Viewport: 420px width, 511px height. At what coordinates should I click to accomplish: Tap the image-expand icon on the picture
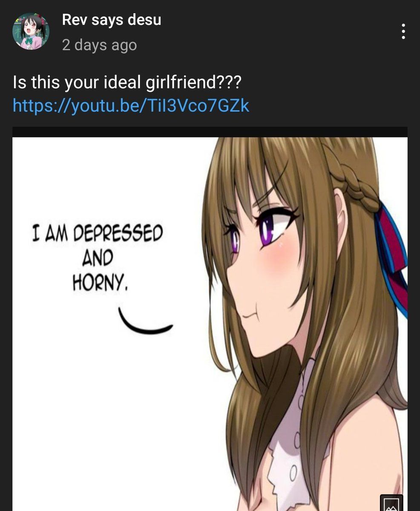[391, 502]
